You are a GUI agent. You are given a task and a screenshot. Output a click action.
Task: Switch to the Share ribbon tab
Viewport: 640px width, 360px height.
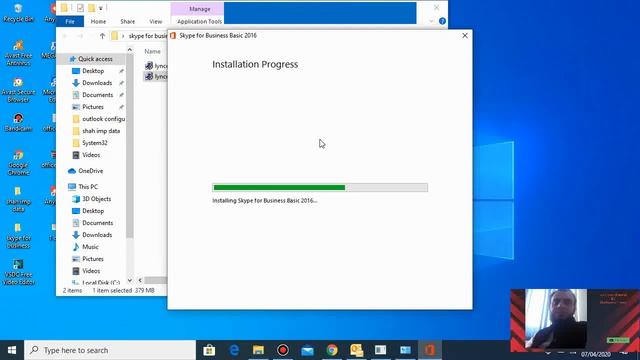(127, 21)
